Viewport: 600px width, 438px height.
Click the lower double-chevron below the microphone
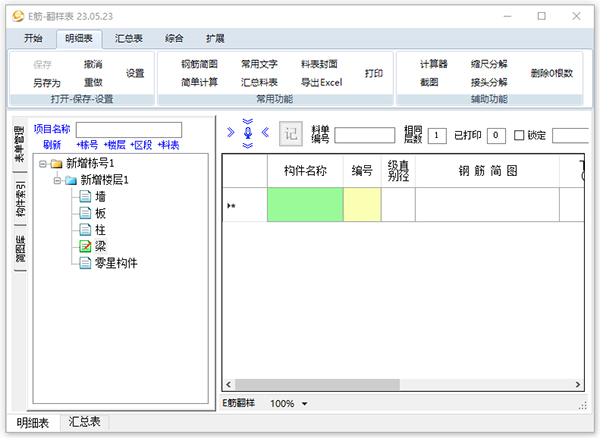point(248,145)
